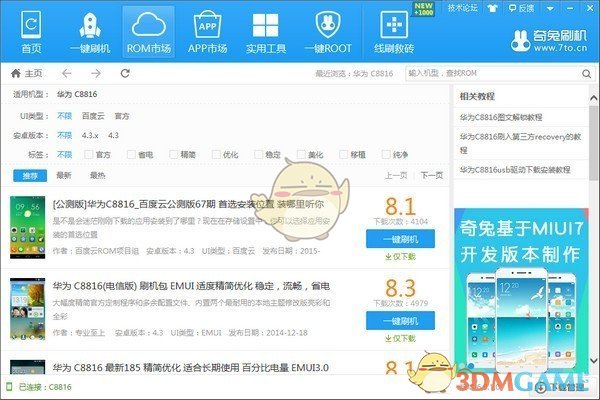Open the EMUI 电信版 ROM thumbnail
Image resolution: width=600 pixels, height=400 pixels.
[27, 309]
